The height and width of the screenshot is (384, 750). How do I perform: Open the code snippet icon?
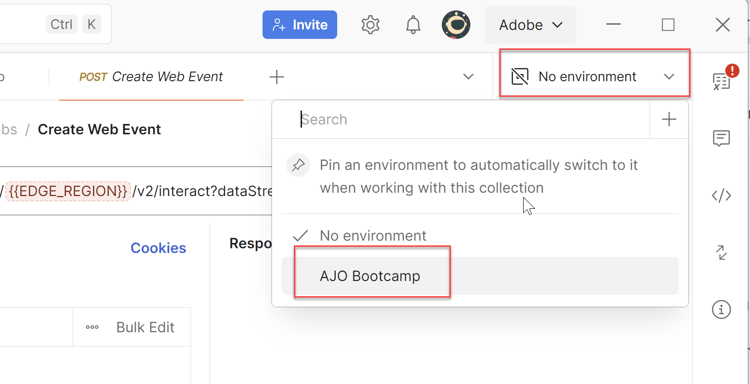pos(721,196)
